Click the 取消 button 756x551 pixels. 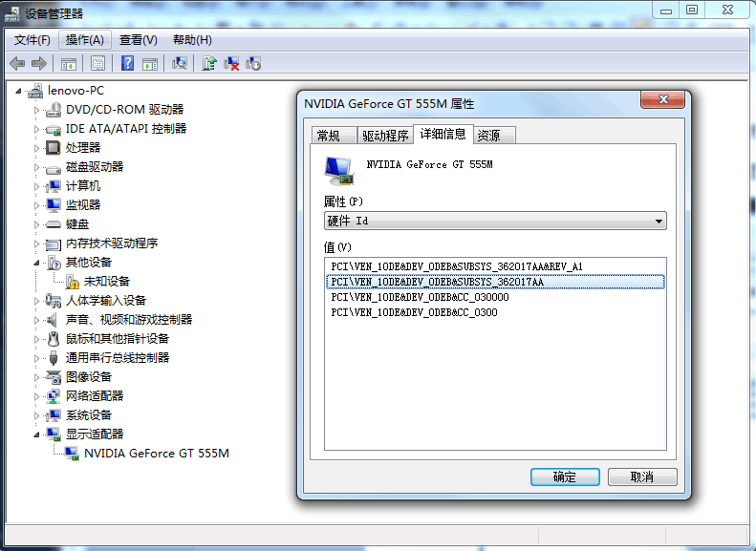[642, 477]
